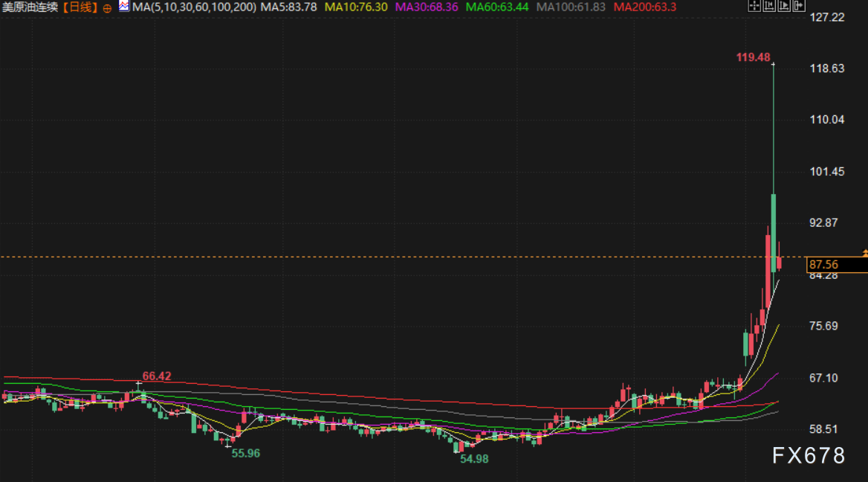This screenshot has width=868, height=482.
Task: Click the 101.45 price axis label
Action: point(827,172)
